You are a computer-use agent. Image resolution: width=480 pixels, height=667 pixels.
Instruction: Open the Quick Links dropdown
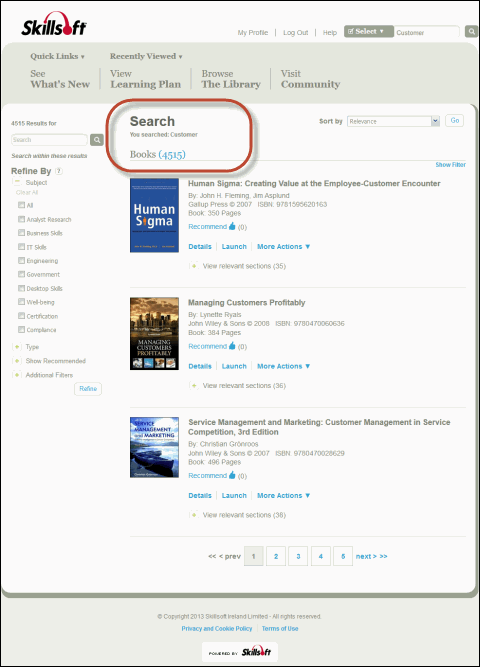[x=57, y=56]
